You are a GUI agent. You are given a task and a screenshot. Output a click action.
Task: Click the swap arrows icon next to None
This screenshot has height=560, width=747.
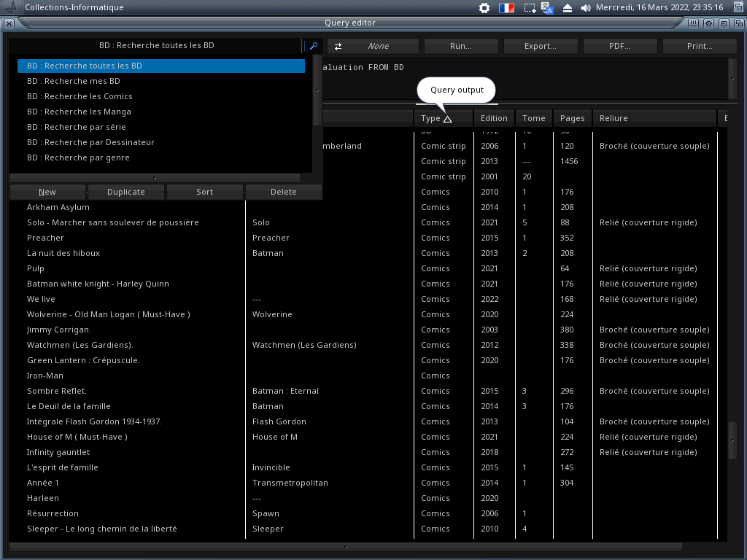338,46
